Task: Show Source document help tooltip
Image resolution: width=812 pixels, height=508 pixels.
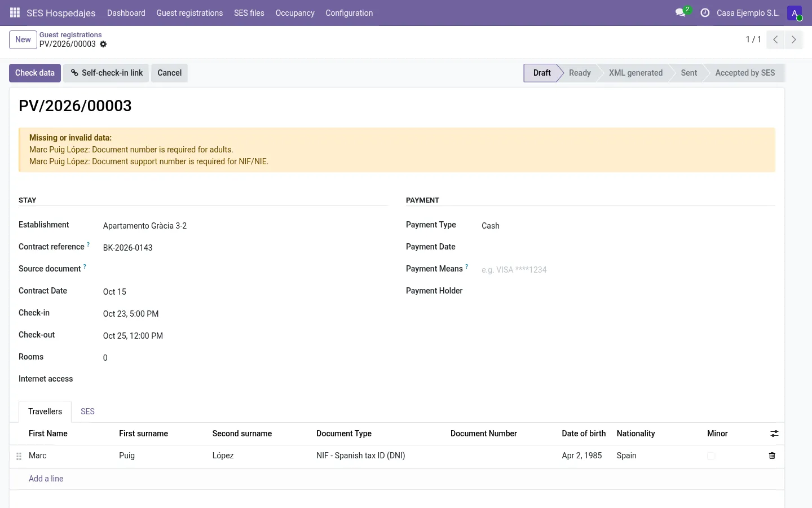Action: point(85,266)
